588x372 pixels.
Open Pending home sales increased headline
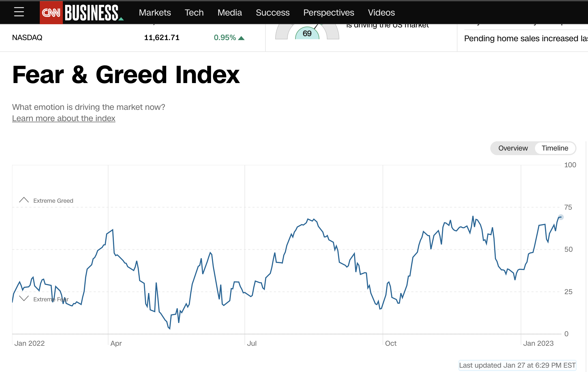(526, 38)
